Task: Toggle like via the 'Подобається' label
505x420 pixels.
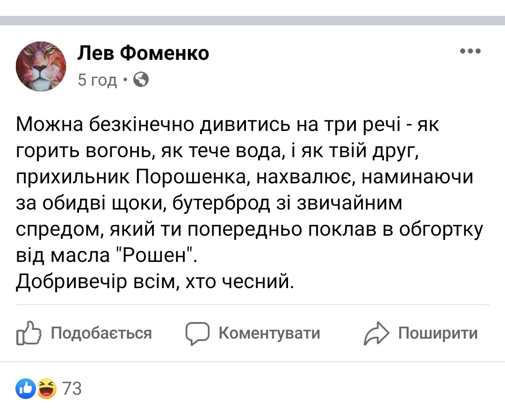Action: click(x=101, y=333)
